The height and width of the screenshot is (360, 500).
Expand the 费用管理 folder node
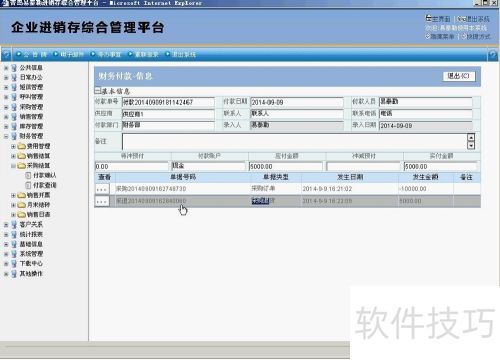[x=13, y=146]
